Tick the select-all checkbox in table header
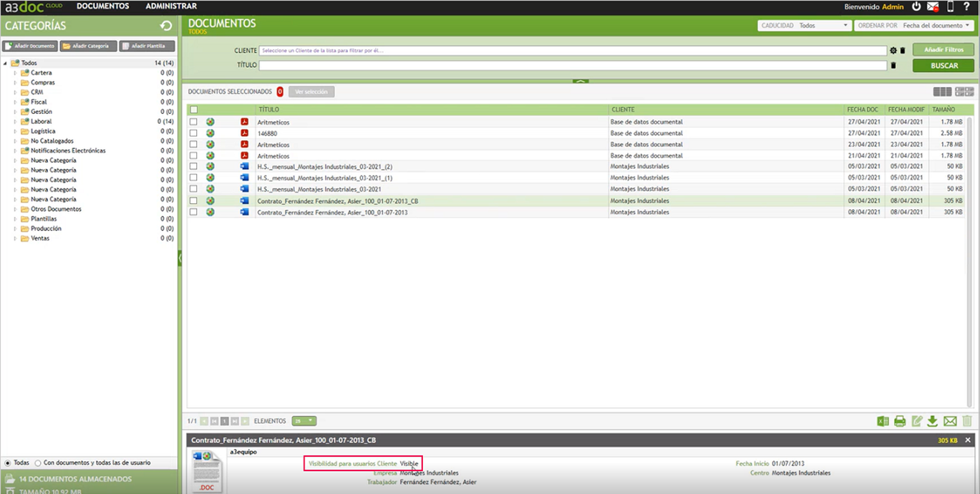 193,110
